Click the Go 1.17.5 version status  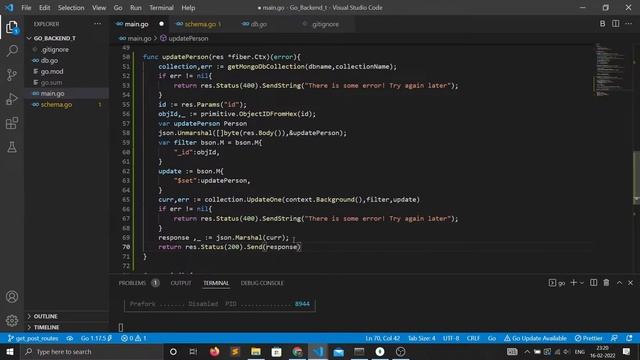point(96,338)
